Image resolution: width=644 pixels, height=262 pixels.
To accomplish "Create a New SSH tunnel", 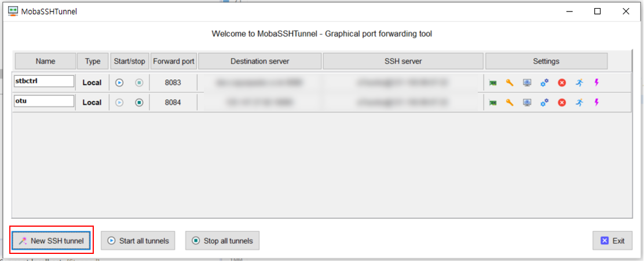I will [x=51, y=241].
